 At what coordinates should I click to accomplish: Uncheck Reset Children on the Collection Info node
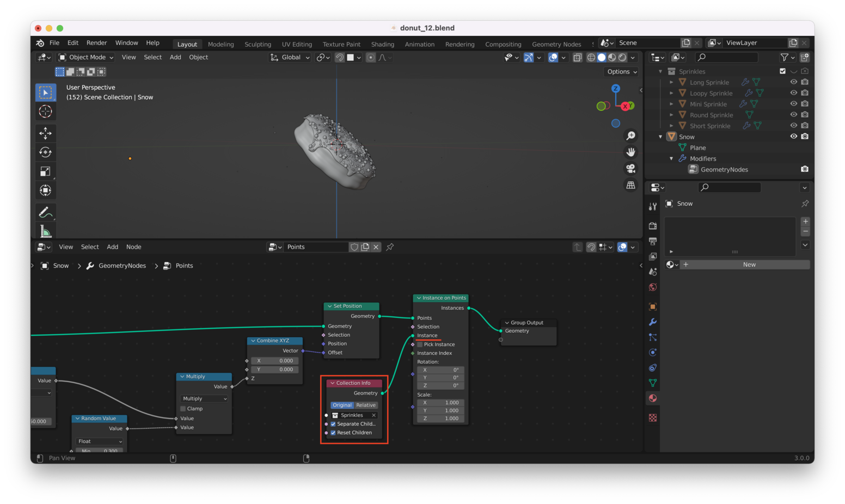pos(333,433)
